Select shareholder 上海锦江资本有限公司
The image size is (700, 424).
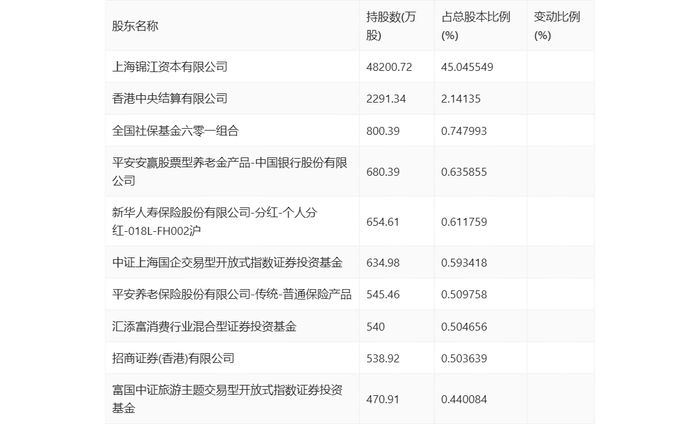[170, 67]
